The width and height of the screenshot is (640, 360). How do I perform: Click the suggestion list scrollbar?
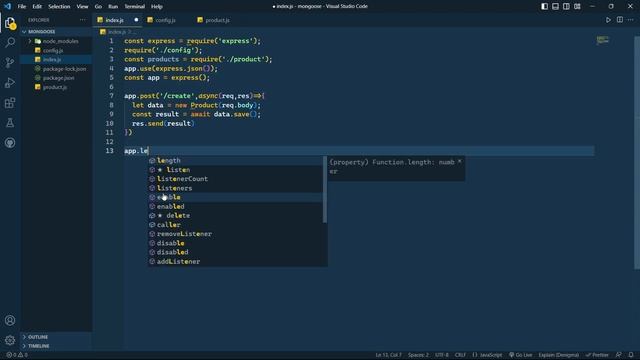coord(325,189)
